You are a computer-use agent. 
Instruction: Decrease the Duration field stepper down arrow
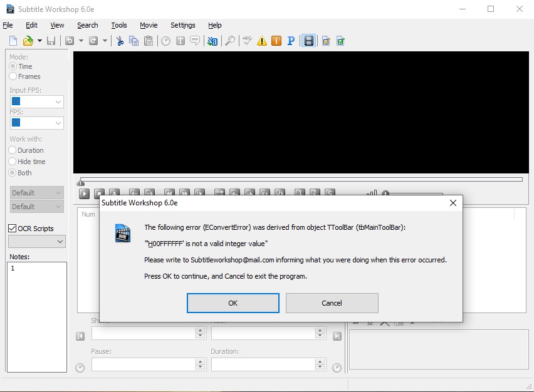[x=320, y=368]
